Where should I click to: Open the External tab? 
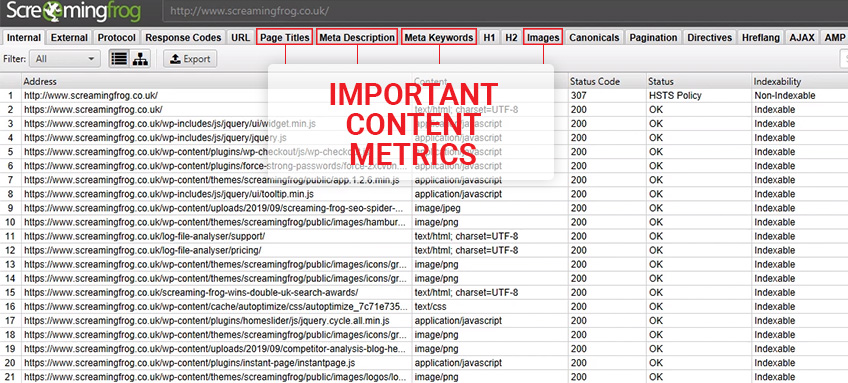69,37
